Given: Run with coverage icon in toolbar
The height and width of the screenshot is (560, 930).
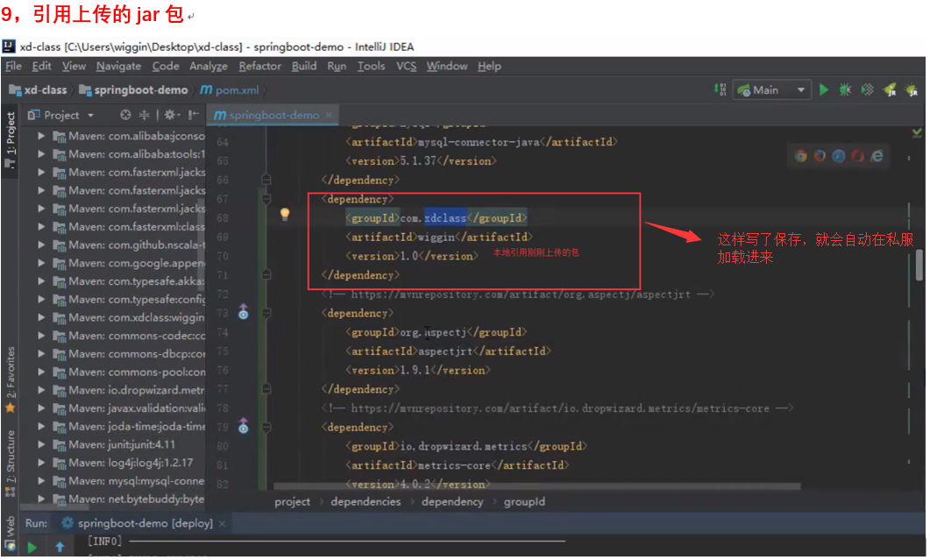Looking at the screenshot, I should 867,89.
